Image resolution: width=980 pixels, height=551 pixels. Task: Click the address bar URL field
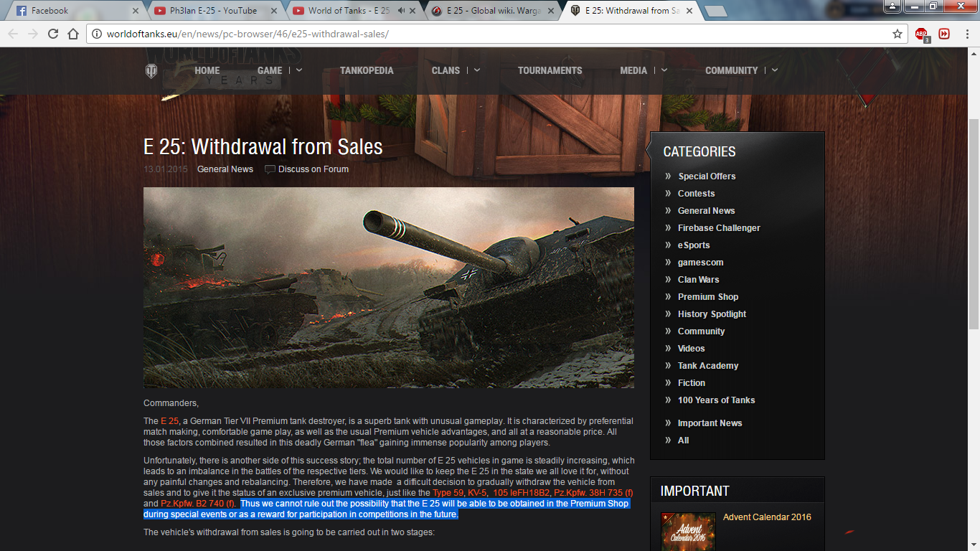click(495, 34)
